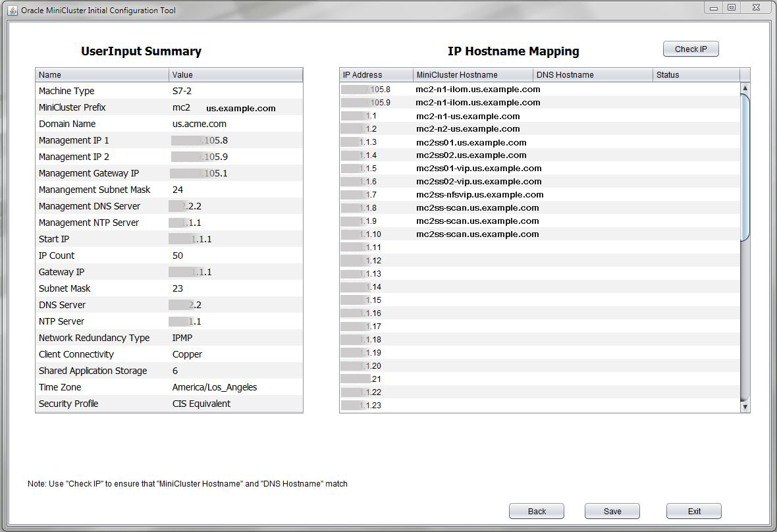Select hostname mc2ss02.us.example.com
This screenshot has width=777, height=532.
pyautogui.click(x=471, y=155)
